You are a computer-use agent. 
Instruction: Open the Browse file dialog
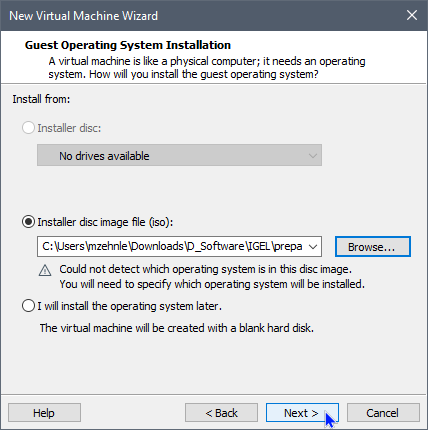pyautogui.click(x=373, y=247)
